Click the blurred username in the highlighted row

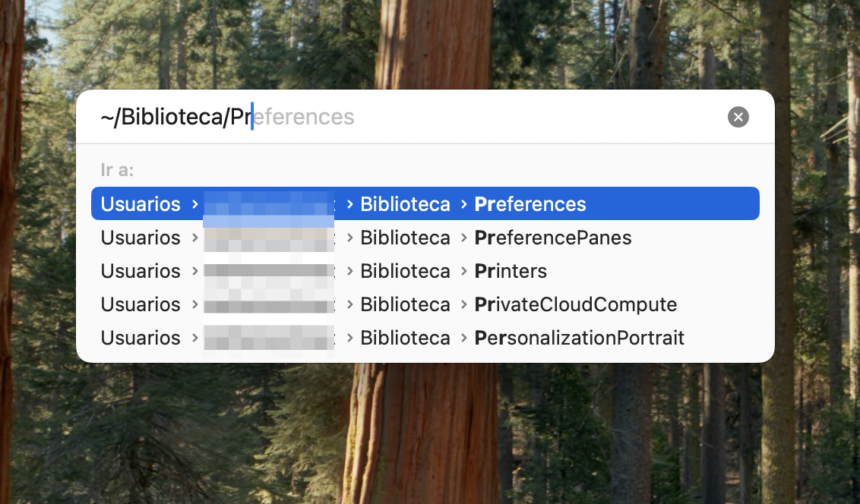coord(268,203)
